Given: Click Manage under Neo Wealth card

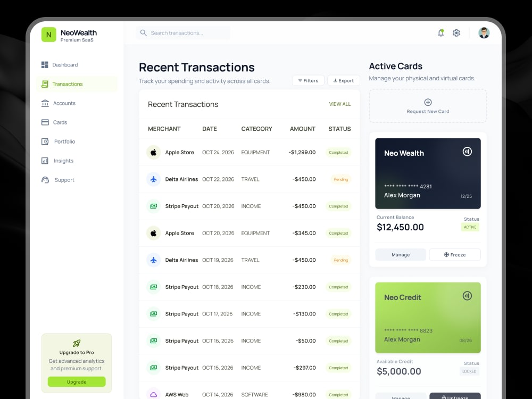Looking at the screenshot, I should [x=401, y=255].
